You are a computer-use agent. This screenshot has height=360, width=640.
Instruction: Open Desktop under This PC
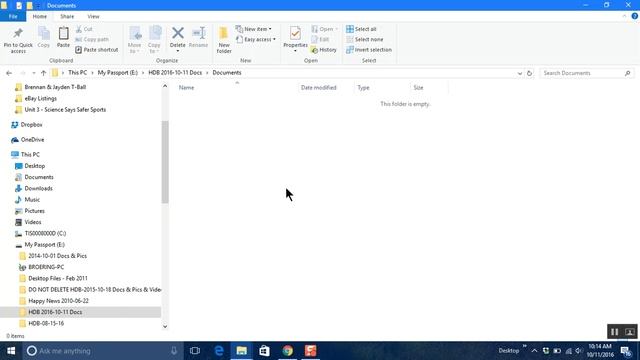coord(35,166)
